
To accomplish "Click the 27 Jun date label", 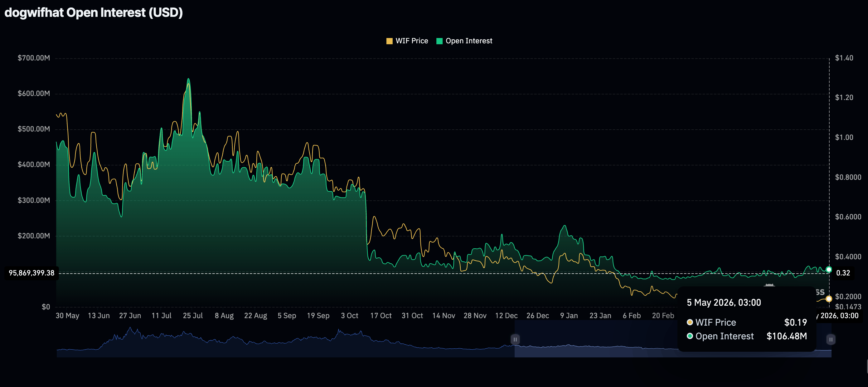I will tap(130, 316).
